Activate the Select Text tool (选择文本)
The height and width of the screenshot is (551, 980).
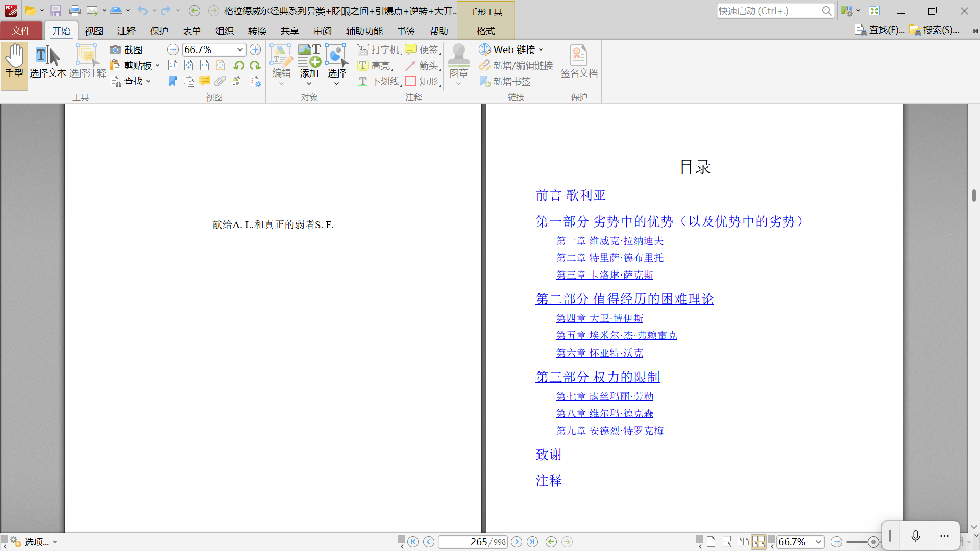click(x=47, y=61)
